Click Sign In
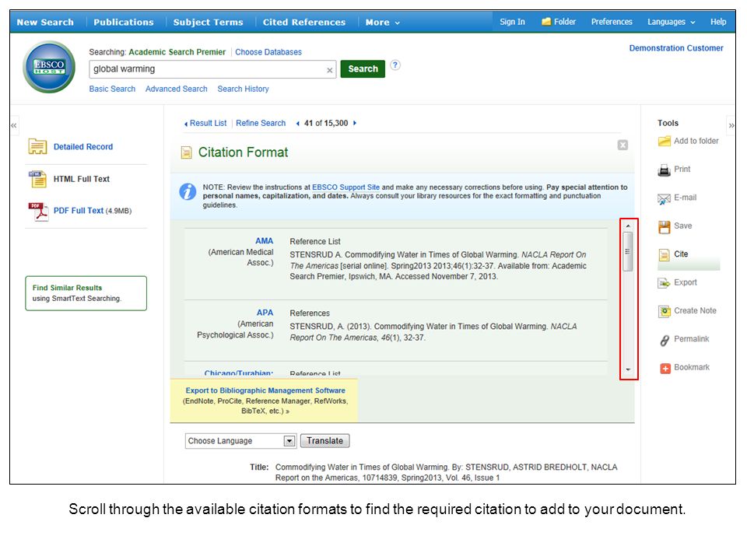Viewport: 747px width, 560px height. [x=512, y=22]
